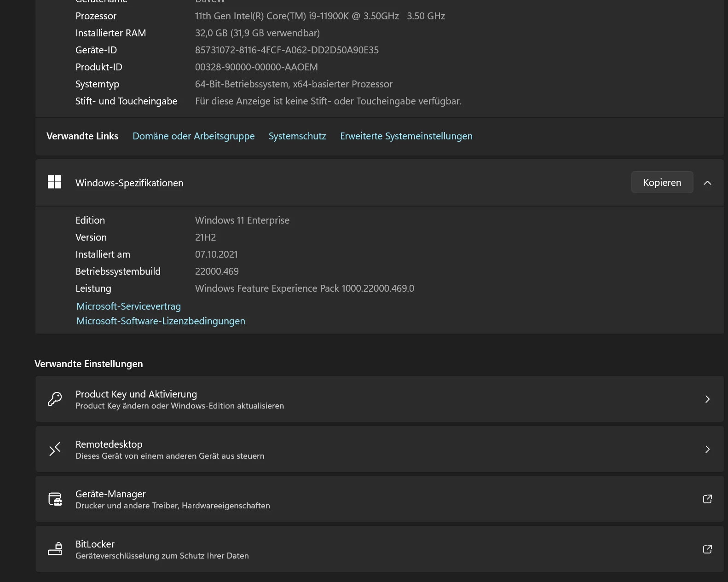
Task: Click the Version label
Action: (x=91, y=237)
